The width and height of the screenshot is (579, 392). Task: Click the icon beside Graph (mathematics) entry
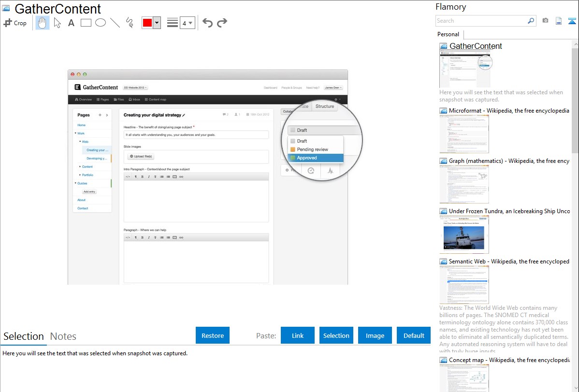[443, 161]
